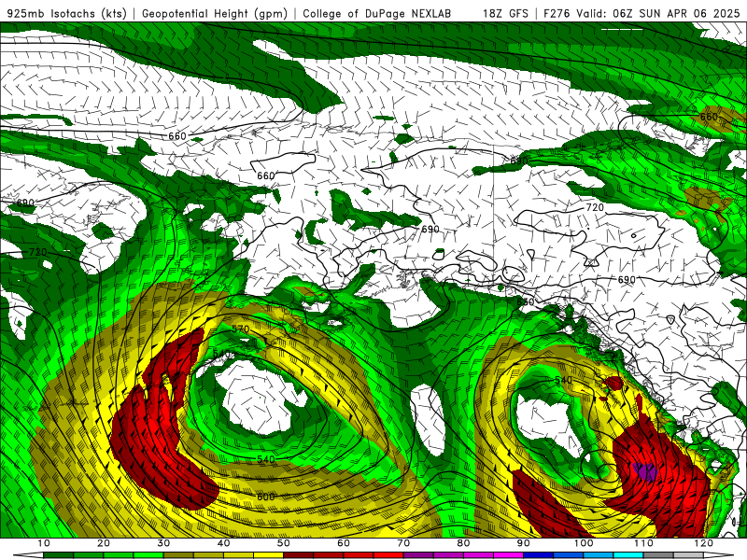The height and width of the screenshot is (560, 747).
Task: Click the legend value 70
Action: pos(403,543)
